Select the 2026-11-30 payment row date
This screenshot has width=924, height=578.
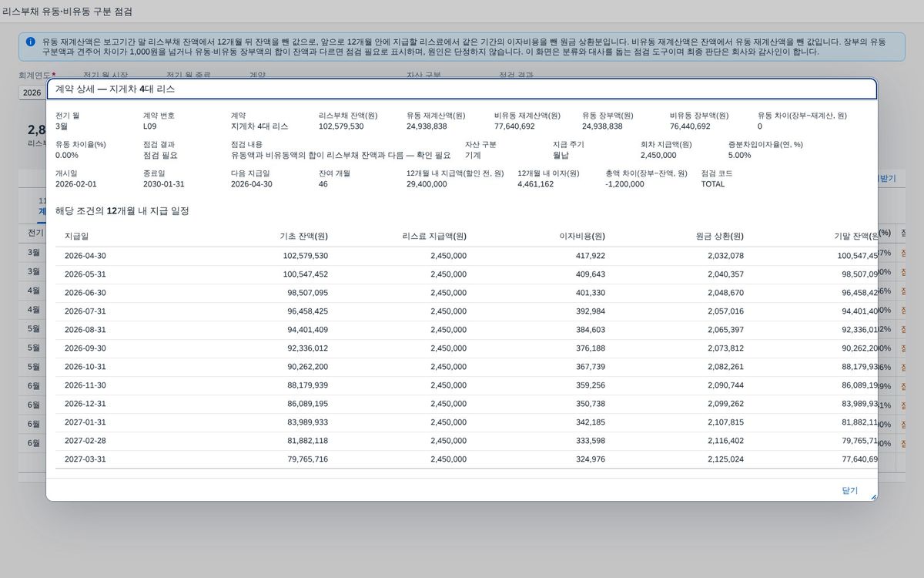tap(85, 385)
